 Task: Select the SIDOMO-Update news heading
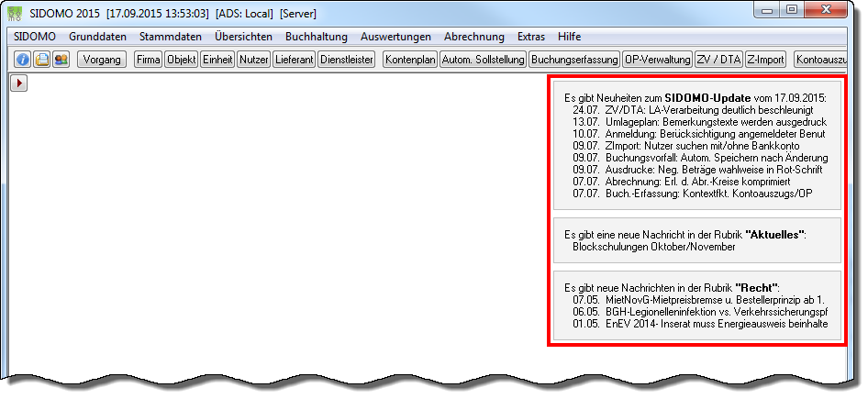696,98
